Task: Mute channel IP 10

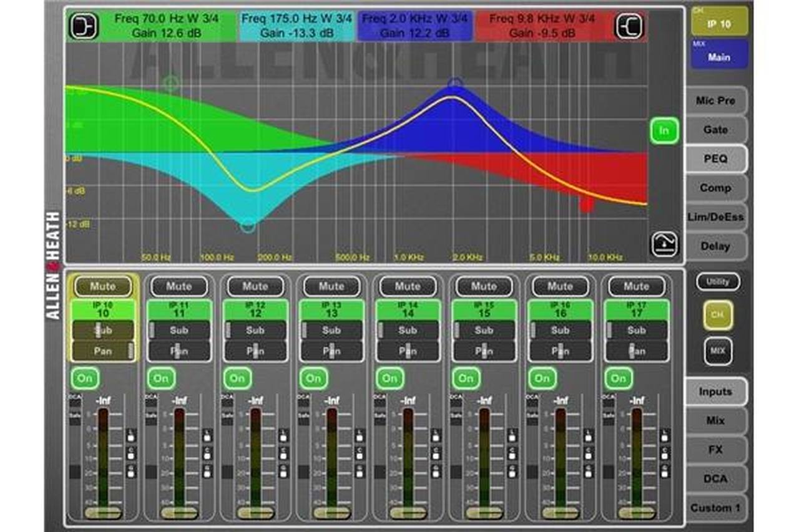Action: (103, 286)
